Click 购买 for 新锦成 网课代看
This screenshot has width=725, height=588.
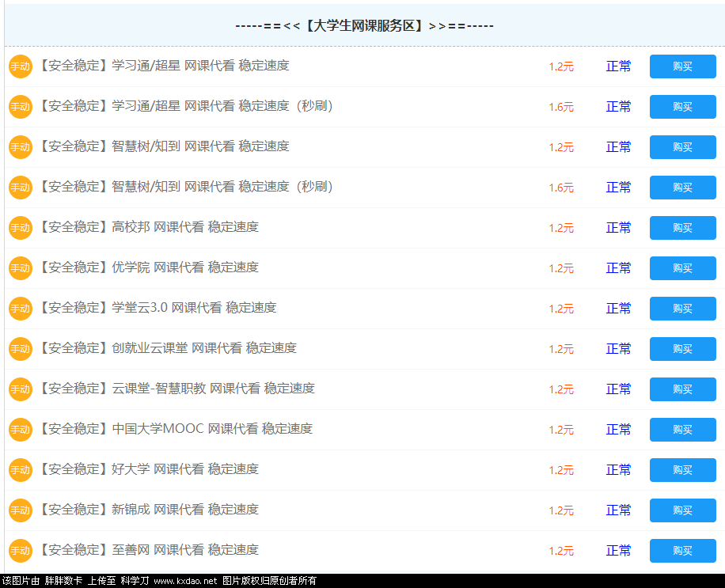coord(682,510)
